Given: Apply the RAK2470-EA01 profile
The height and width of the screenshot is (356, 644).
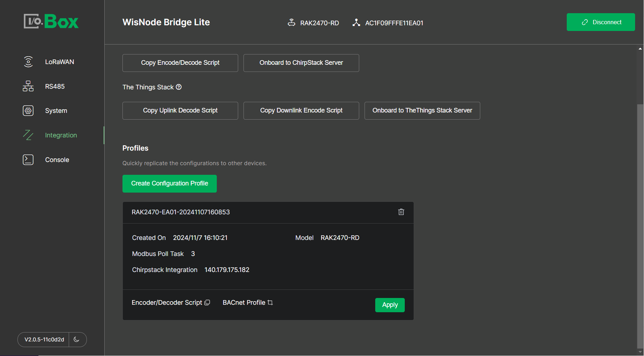Looking at the screenshot, I should 390,305.
